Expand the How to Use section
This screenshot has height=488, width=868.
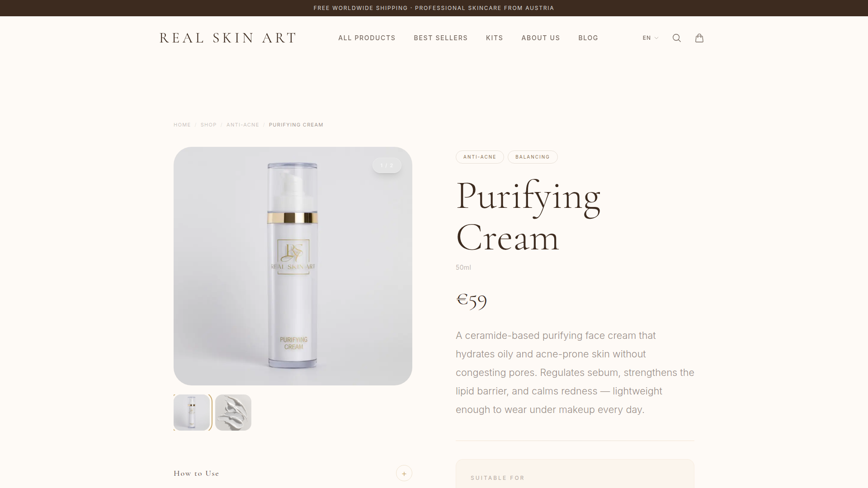coord(292,473)
